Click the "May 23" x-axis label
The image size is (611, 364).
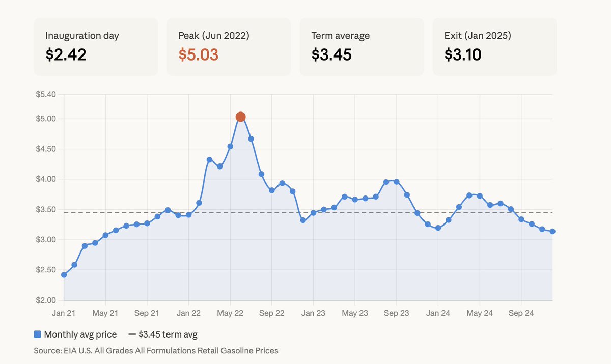pos(355,313)
